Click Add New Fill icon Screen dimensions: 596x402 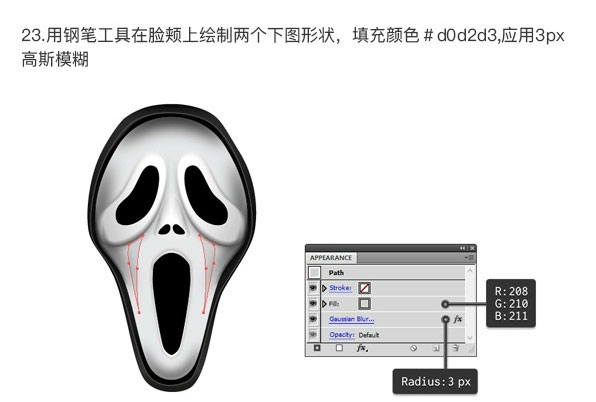[x=339, y=348]
